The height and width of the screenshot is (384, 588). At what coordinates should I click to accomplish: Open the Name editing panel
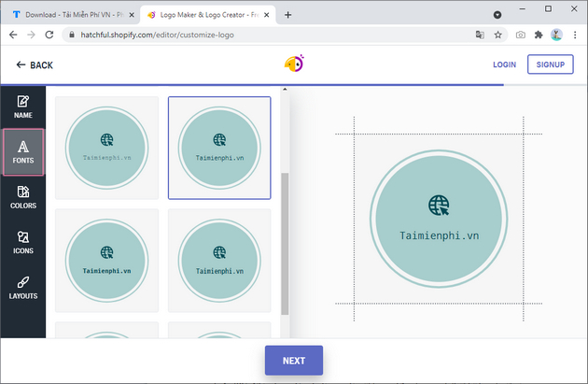tap(23, 107)
